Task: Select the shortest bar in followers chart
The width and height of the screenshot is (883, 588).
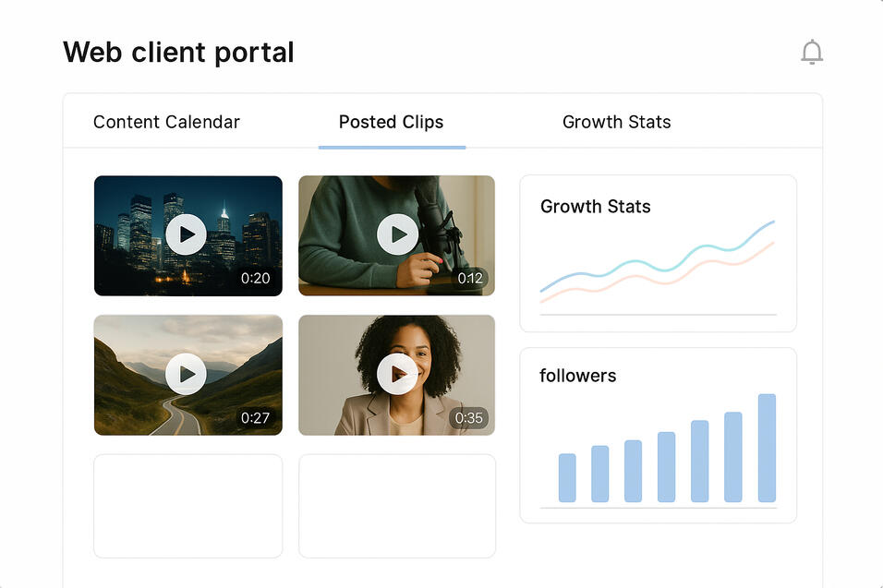Action: pyautogui.click(x=567, y=478)
